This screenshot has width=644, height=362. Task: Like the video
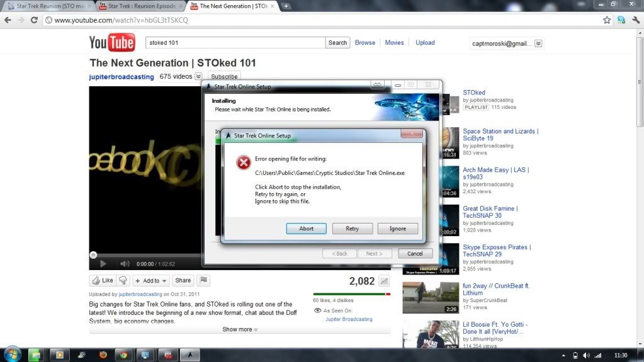[102, 281]
